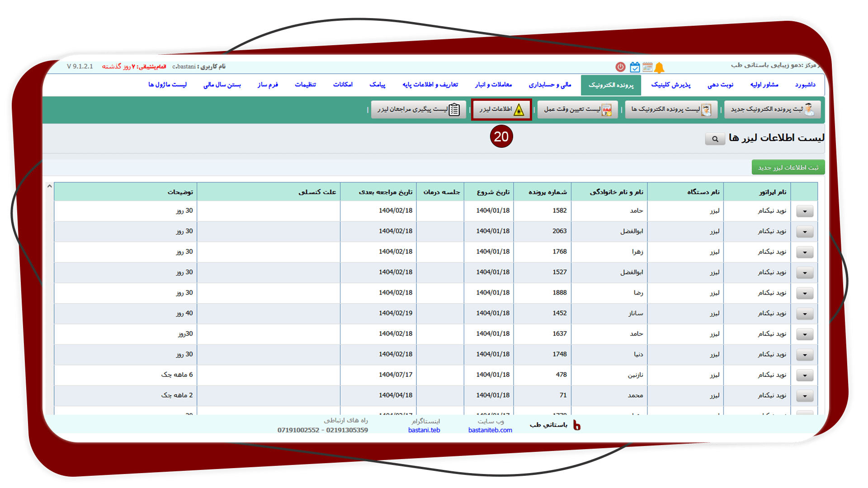Open the فرم ساز menu tab
The image size is (868, 488).
268,85
